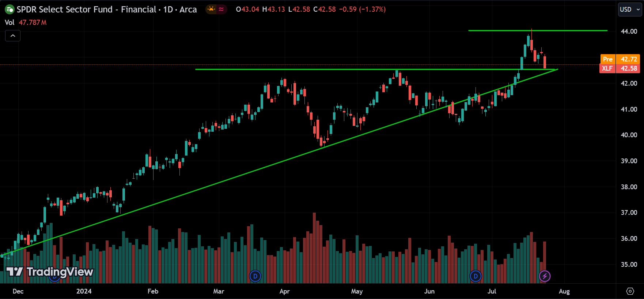The height and width of the screenshot is (299, 644).
Task: Collapse the indicator legend with the chevron
Action: click(x=13, y=35)
